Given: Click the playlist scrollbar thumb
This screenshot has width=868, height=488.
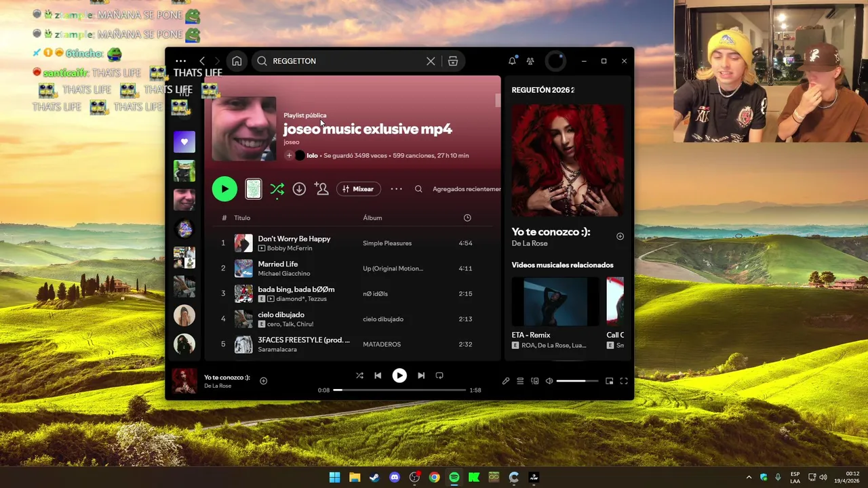Looking at the screenshot, I should tap(498, 100).
